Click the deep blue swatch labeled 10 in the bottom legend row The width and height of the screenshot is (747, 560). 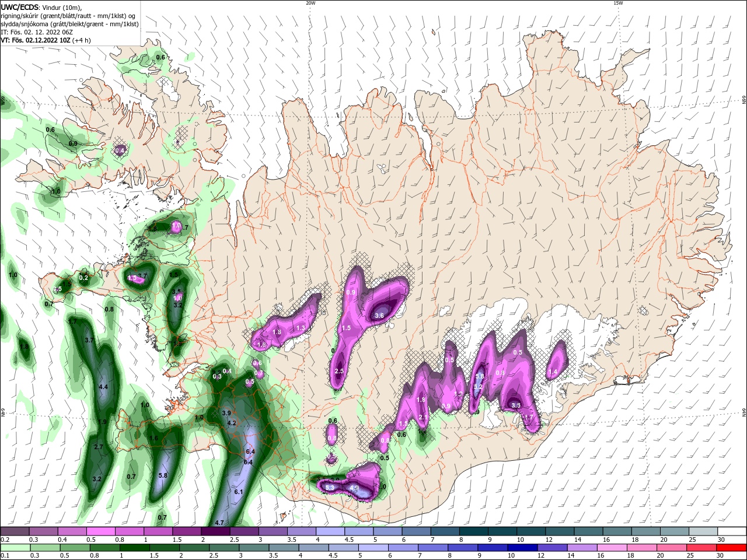tap(521, 548)
